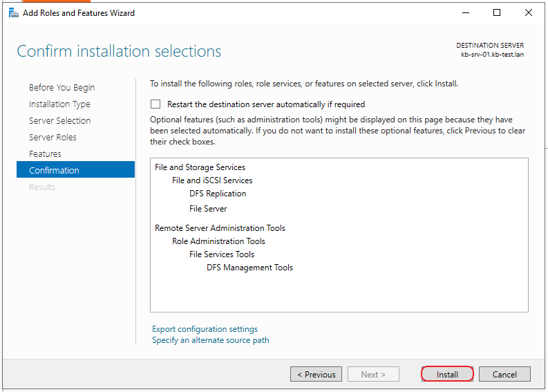Click the disabled Next button
Viewport: 548px width, 392px height.
click(x=373, y=374)
